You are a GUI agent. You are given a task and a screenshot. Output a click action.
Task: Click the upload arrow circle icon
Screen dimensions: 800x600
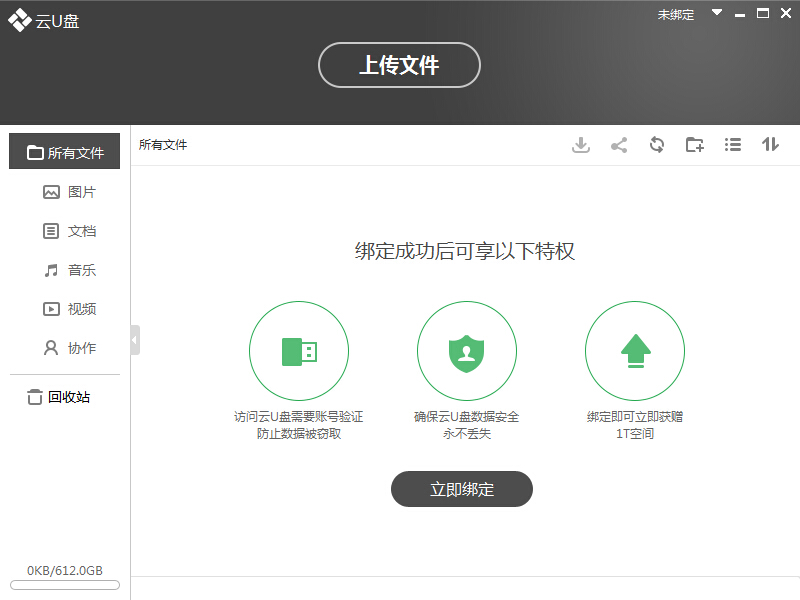[x=635, y=350]
